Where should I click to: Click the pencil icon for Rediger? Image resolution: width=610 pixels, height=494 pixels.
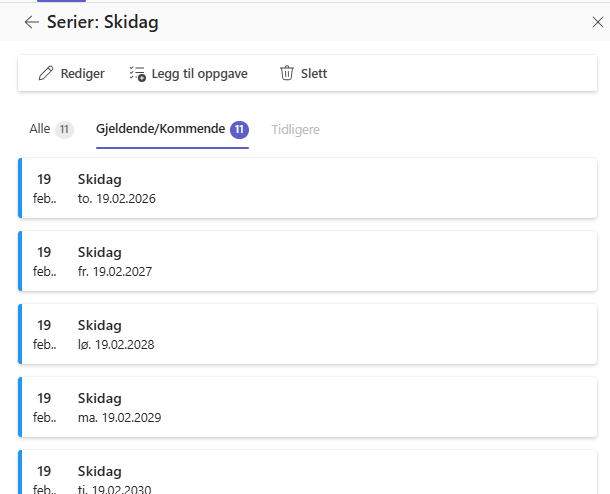tap(45, 73)
